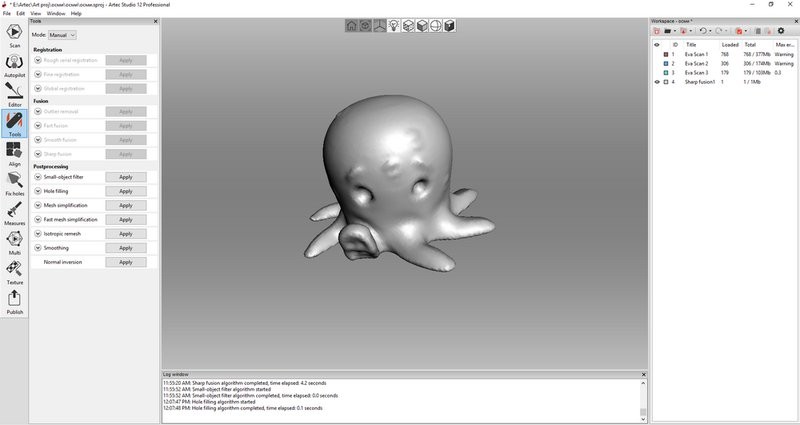
Task: Open workspace settings gear icon
Action: click(x=781, y=31)
